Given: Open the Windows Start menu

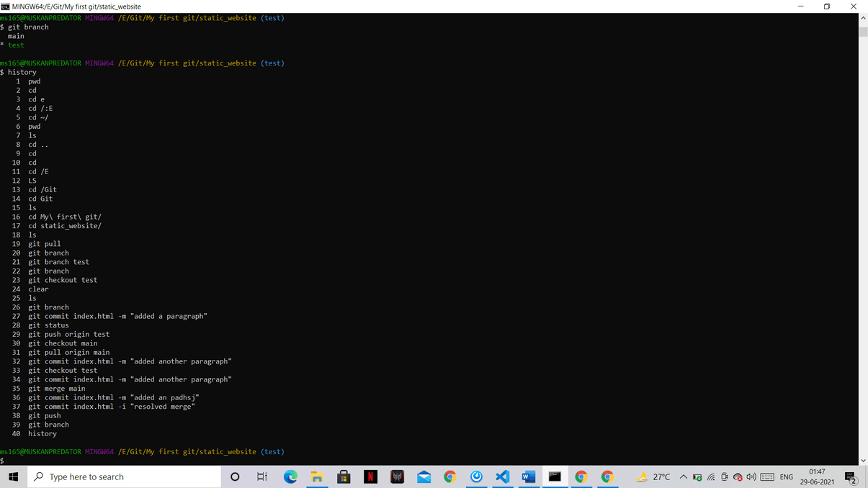Looking at the screenshot, I should tap(13, 476).
